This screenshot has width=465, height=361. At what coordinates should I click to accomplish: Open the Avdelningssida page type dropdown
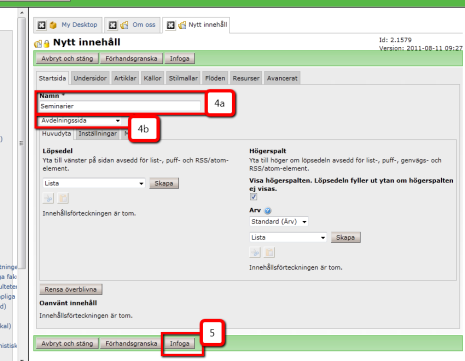pyautogui.click(x=80, y=121)
